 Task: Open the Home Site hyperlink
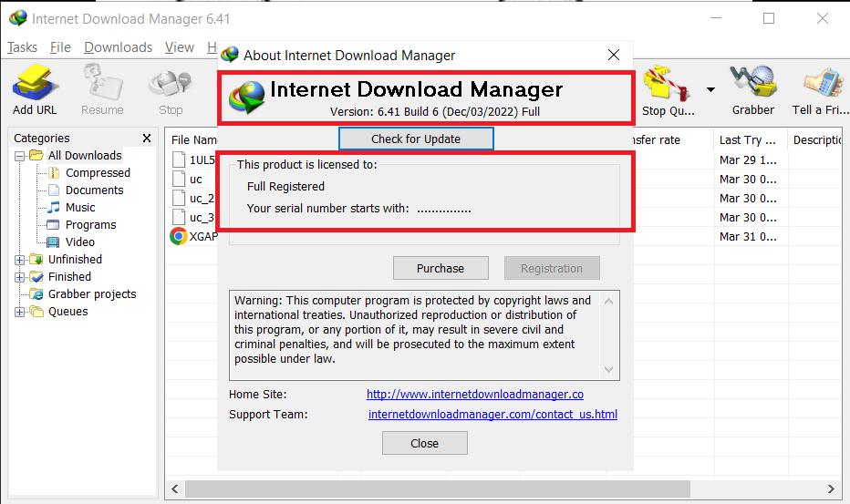point(474,395)
